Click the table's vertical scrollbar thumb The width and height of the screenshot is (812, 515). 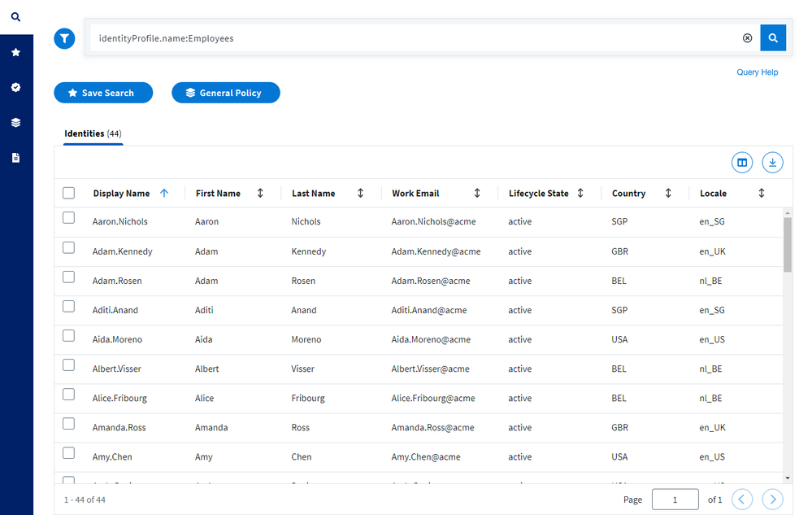787,244
